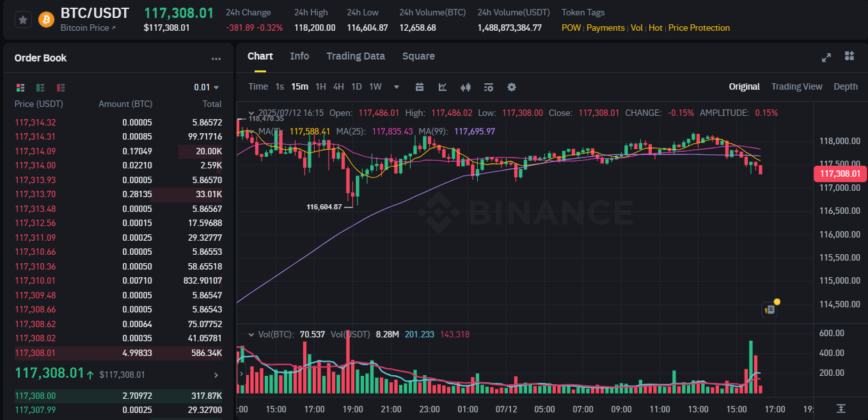Screen dimensions: 868x420
Task: Select the 1H chart interval
Action: (320, 86)
